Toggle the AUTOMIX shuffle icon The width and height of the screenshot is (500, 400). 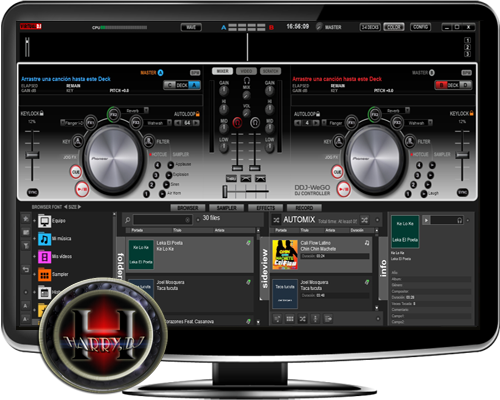coord(276,220)
